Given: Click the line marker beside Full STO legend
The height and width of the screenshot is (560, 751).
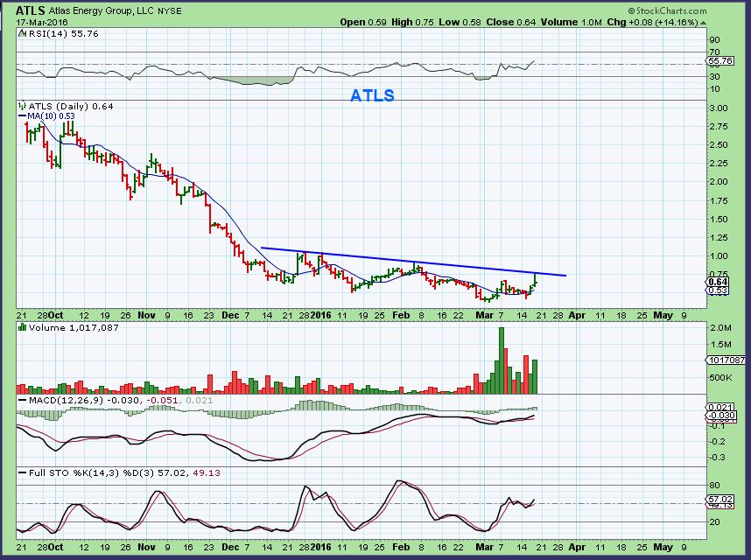Looking at the screenshot, I should click(23, 472).
